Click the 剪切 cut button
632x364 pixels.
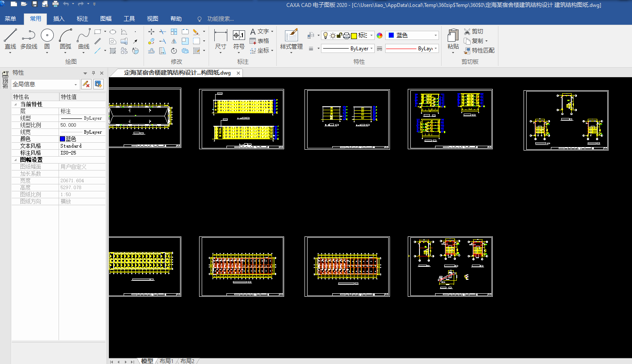[473, 32]
